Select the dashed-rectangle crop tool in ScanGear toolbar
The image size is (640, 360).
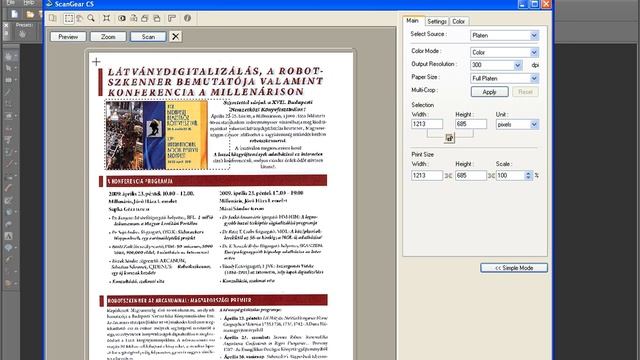(69, 18)
